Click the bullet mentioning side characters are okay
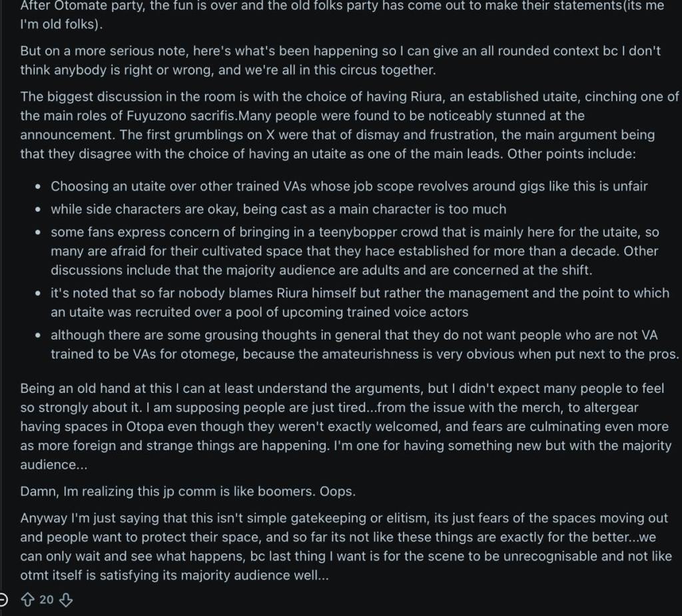 tap(278, 209)
